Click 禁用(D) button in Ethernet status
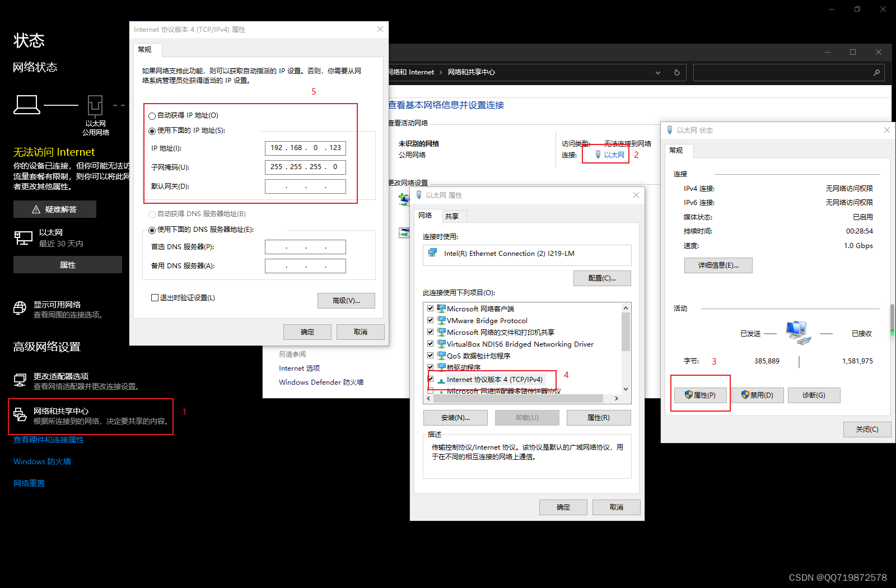Screen dimensions: 896x588 757,395
